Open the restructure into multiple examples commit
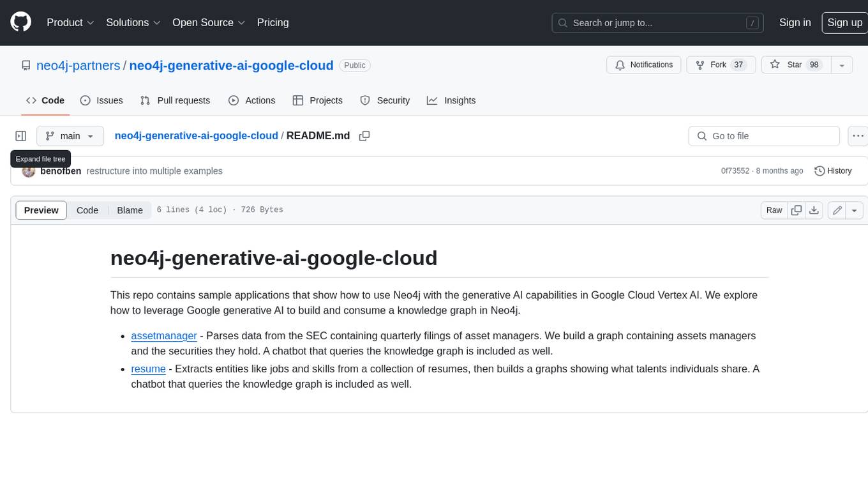Image resolution: width=868 pixels, height=488 pixels. (x=154, y=171)
